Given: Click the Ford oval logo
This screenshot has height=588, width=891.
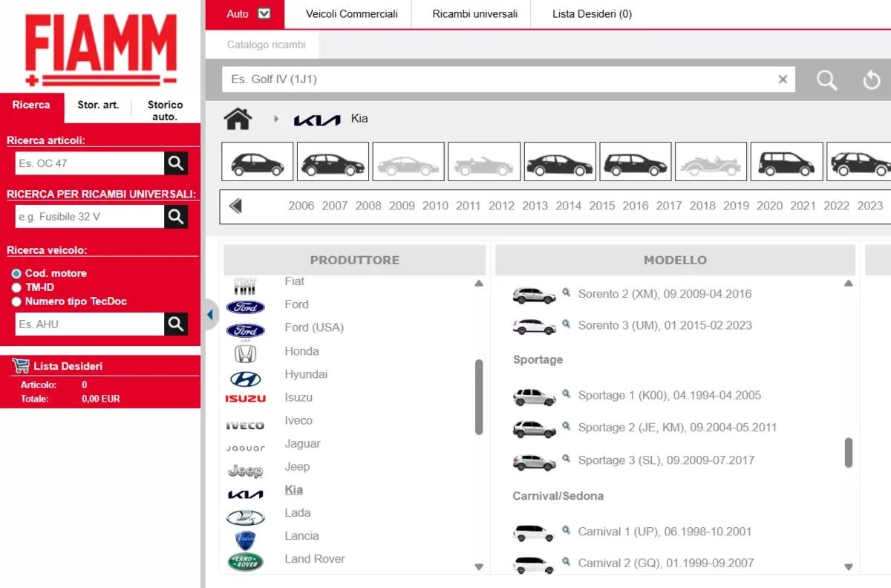Looking at the screenshot, I should click(x=245, y=307).
